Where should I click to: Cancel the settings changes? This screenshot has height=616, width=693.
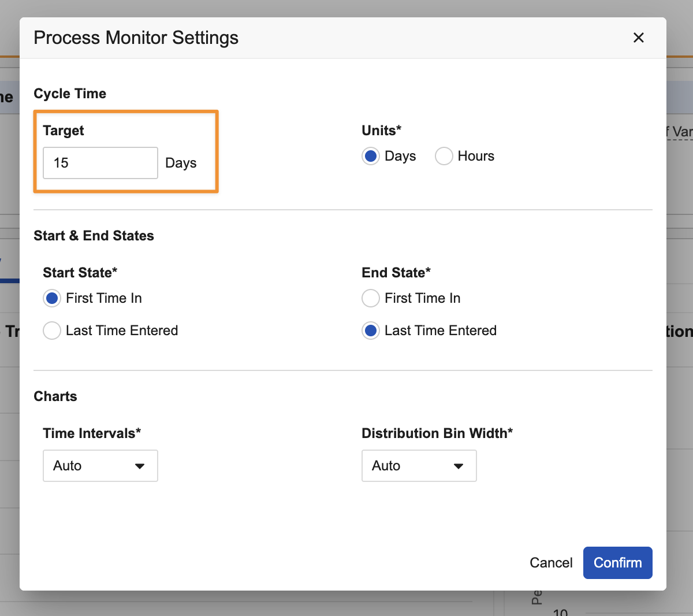[551, 563]
